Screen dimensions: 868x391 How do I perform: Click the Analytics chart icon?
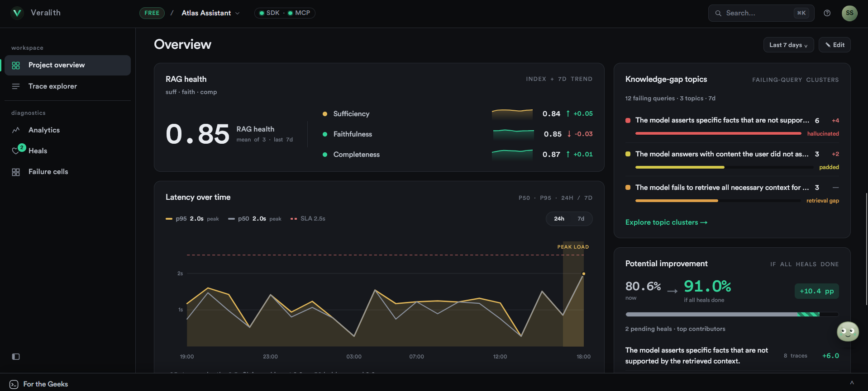[x=16, y=130]
